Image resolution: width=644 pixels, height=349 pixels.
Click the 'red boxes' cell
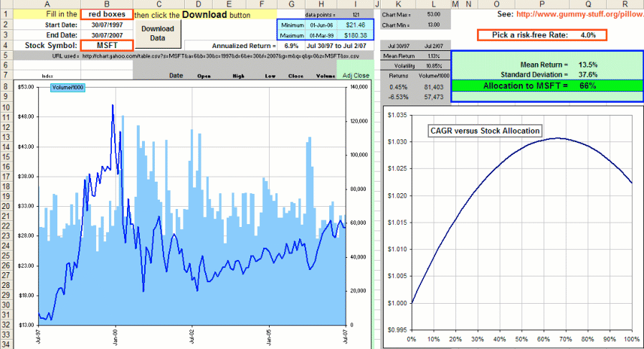coord(107,14)
